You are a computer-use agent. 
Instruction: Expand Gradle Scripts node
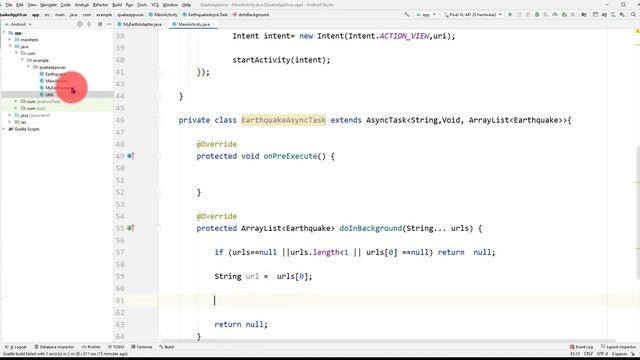[x=4, y=129]
